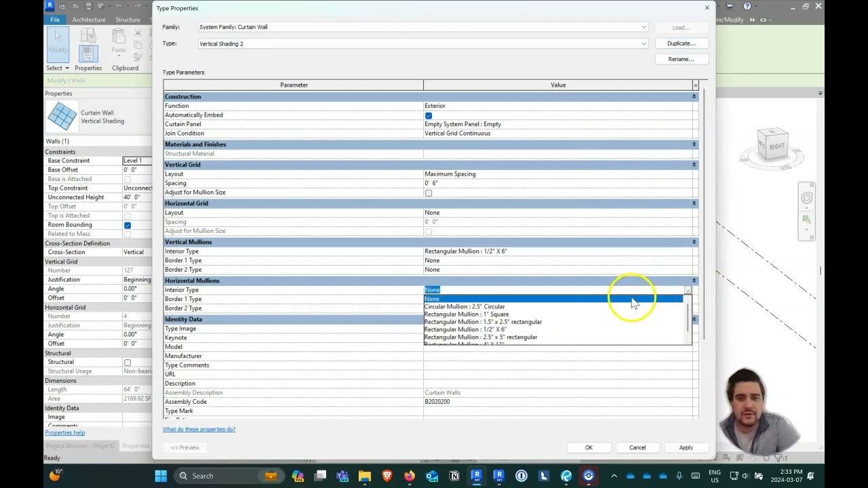
Task: Click the zoom region icon on navigation bar
Action: (806, 220)
